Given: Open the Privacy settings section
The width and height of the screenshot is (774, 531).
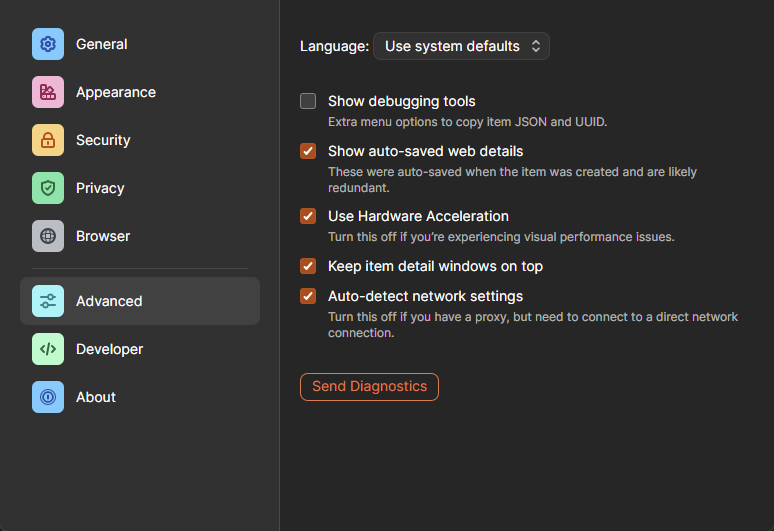Looking at the screenshot, I should click(100, 188).
